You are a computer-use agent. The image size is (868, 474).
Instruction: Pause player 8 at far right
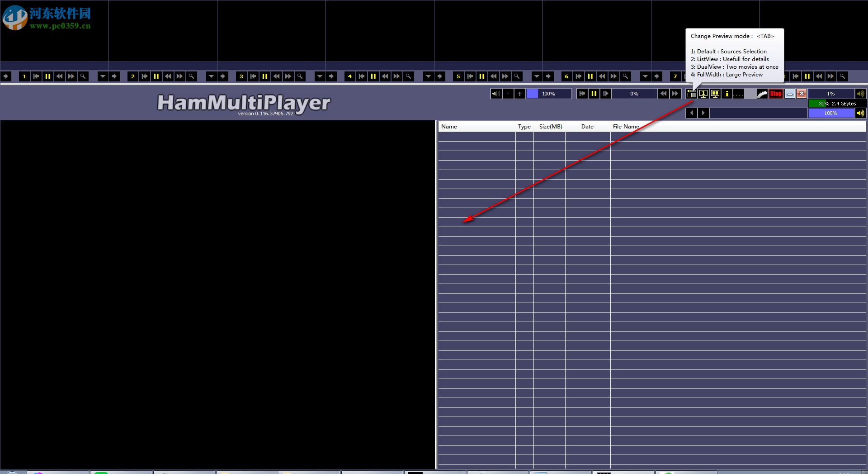(807, 76)
